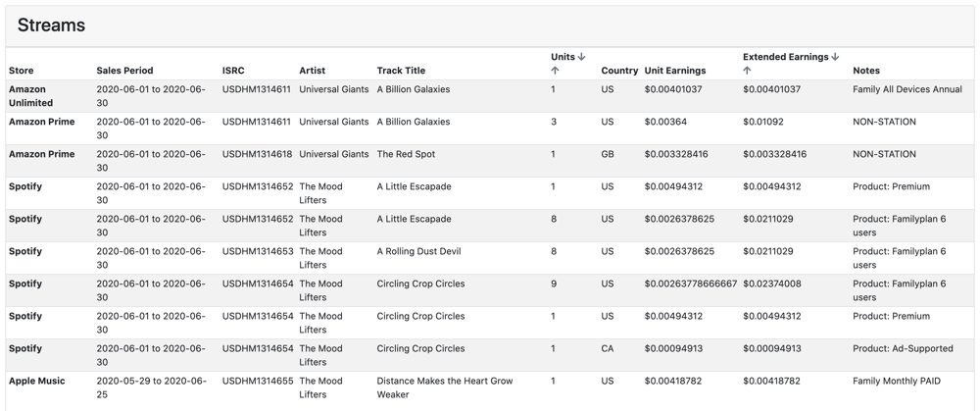This screenshot has width=980, height=411.
Task: Click the units value 3
Action: [554, 122]
